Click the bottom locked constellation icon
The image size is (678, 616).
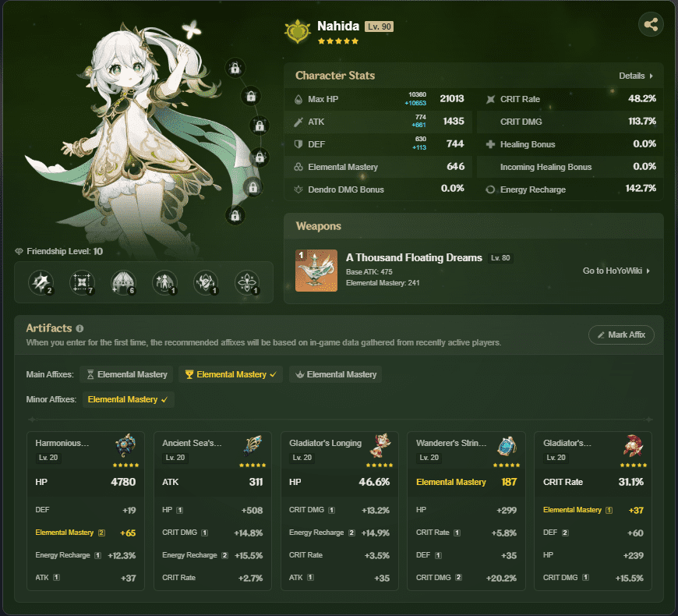coord(234,214)
